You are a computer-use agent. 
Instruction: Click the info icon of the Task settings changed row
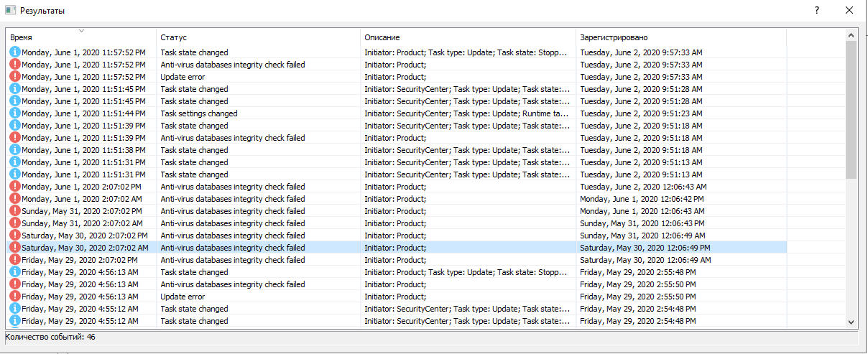click(x=14, y=113)
